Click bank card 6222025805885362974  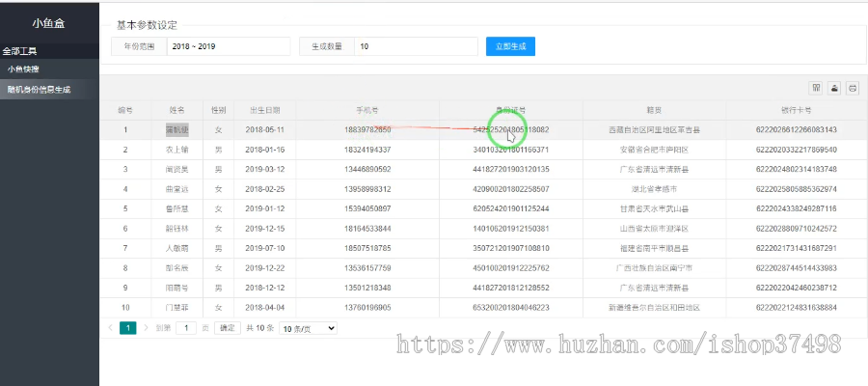[796, 189]
